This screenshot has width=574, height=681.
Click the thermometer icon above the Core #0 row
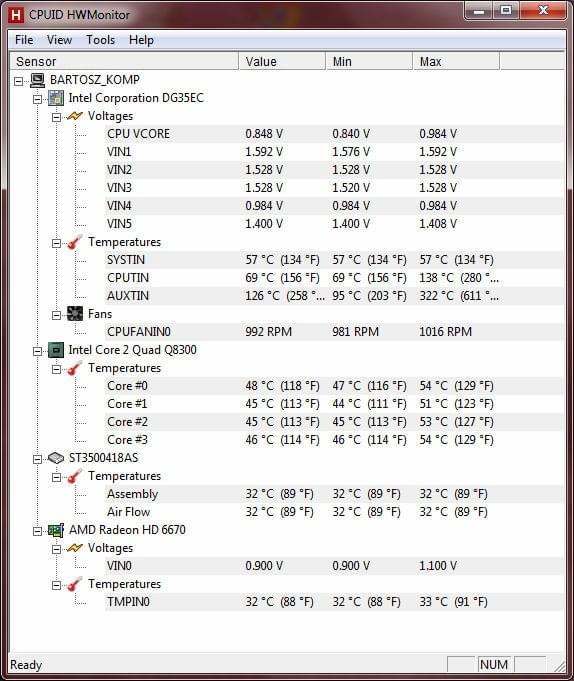coord(75,368)
